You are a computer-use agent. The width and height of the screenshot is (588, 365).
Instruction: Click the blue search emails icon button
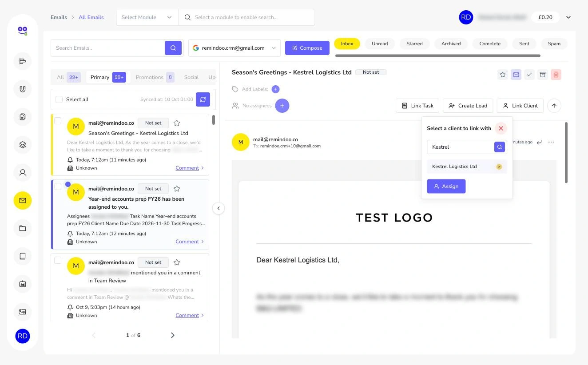173,48
